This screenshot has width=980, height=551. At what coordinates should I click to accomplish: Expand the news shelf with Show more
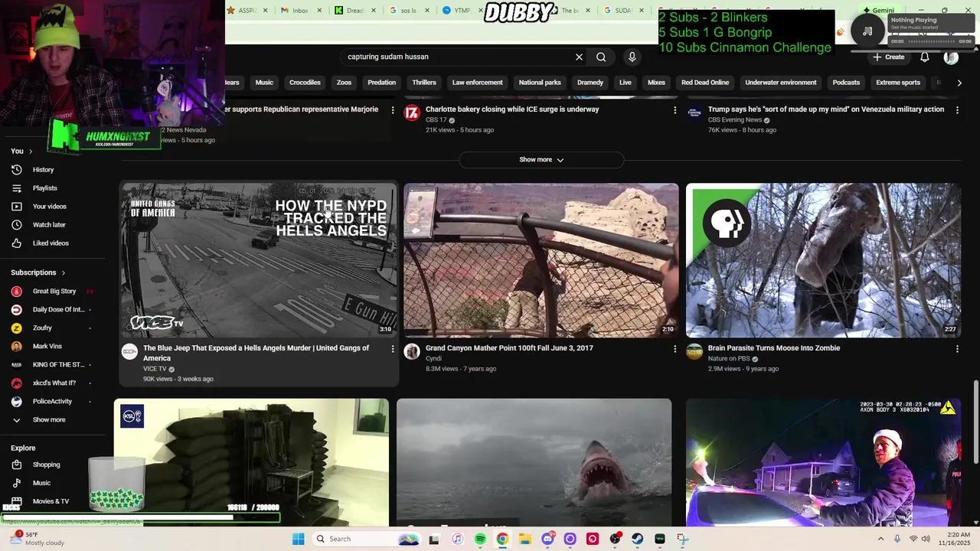(541, 160)
